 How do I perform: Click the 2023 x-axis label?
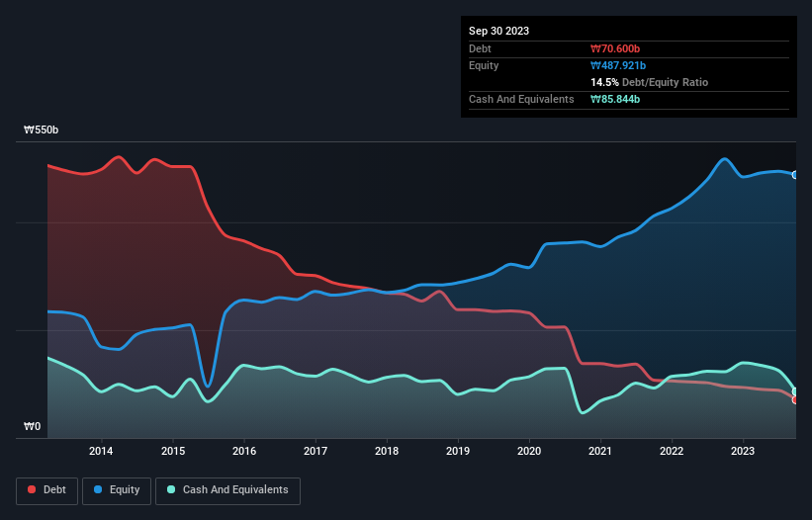coord(743,451)
